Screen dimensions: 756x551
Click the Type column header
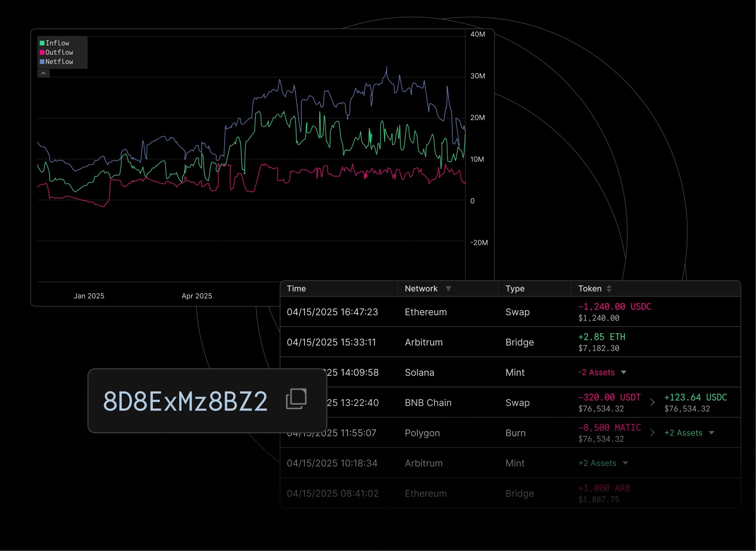(515, 288)
